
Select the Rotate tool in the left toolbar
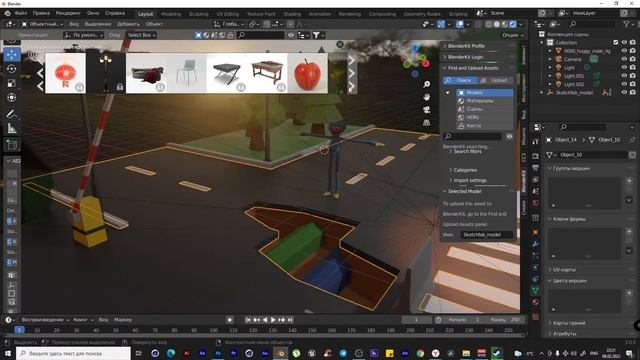[12, 69]
